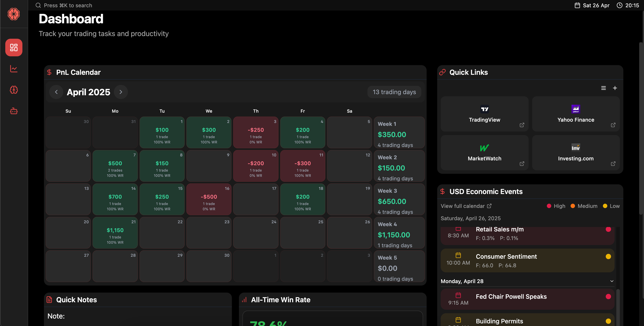Screen dimensions: 644x326
Task: Select the Dashboard grid icon in sidebar
Action: click(x=14, y=47)
